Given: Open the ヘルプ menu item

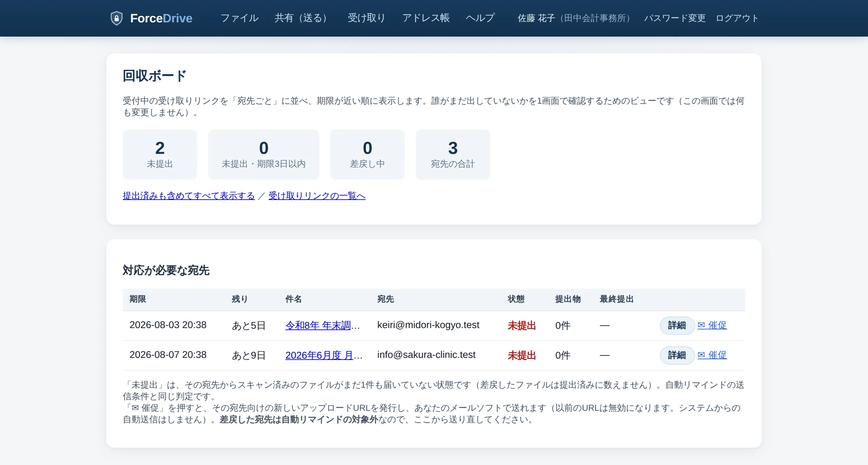Looking at the screenshot, I should pyautogui.click(x=480, y=18).
